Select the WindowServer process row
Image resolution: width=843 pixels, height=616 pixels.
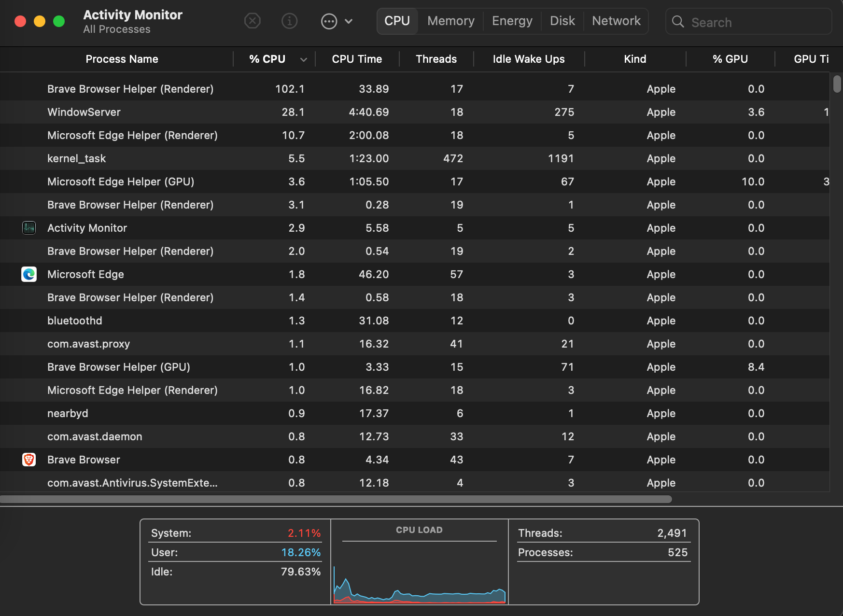click(x=415, y=112)
